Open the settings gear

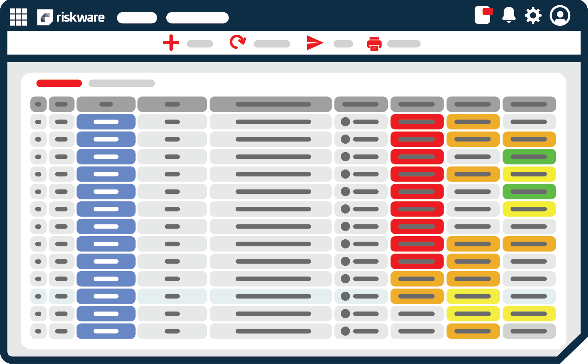click(x=533, y=16)
